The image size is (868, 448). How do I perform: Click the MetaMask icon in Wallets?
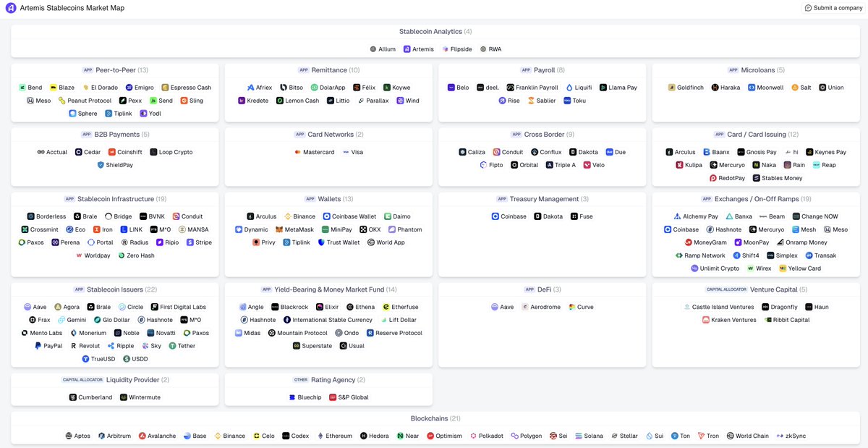pos(279,229)
